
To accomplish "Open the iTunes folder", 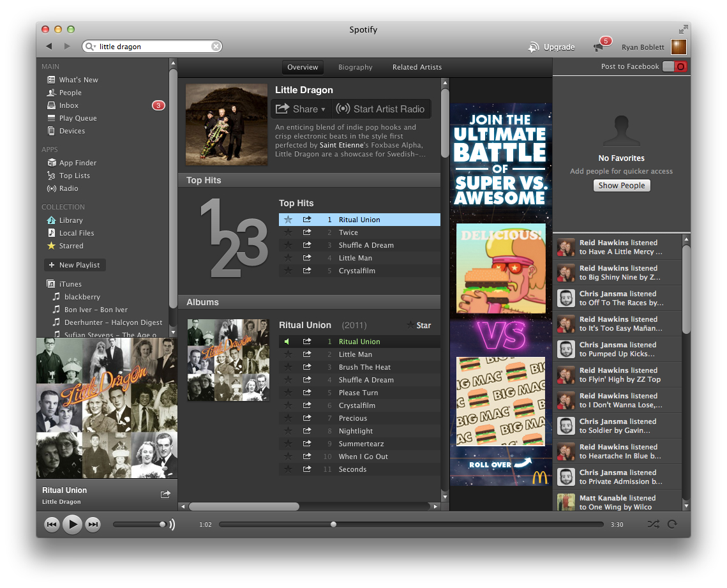I will click(x=64, y=284).
